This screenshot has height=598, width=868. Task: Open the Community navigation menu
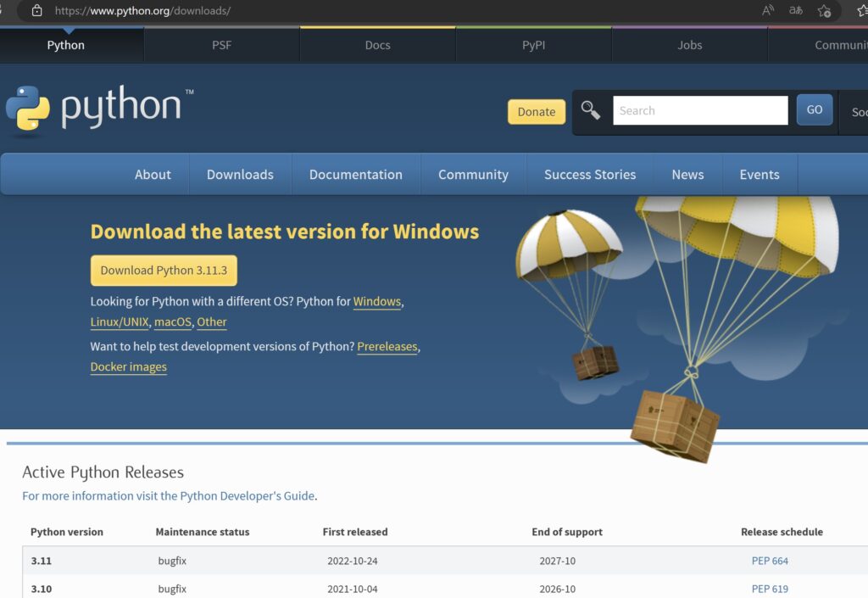(x=473, y=175)
